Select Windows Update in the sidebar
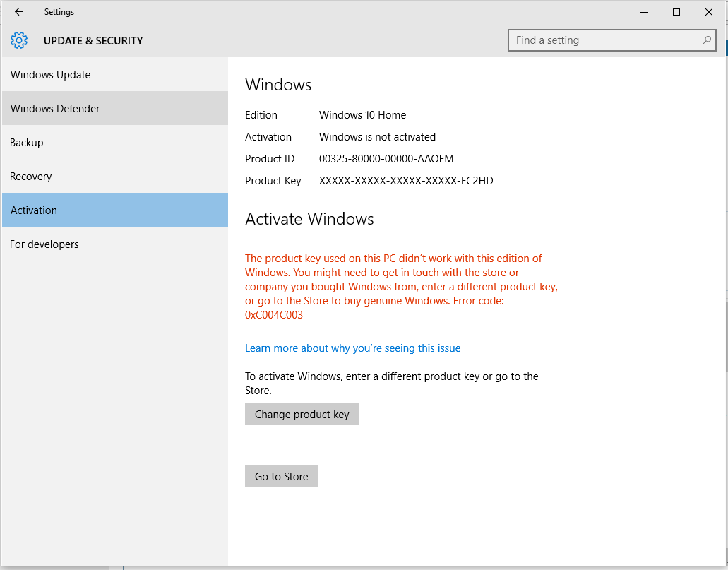The height and width of the screenshot is (570, 728). point(50,74)
